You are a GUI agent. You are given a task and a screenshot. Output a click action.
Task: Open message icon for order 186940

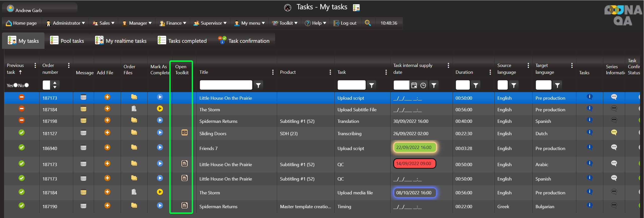[83, 148]
